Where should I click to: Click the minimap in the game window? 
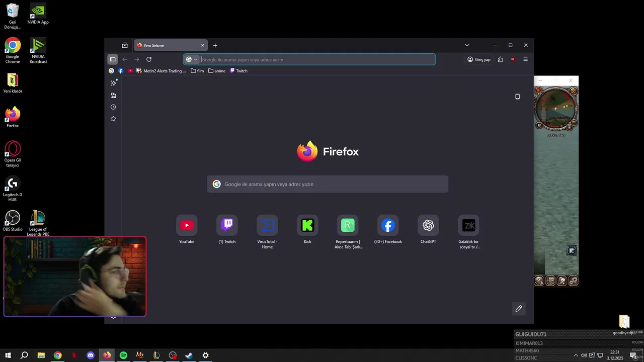(x=555, y=108)
